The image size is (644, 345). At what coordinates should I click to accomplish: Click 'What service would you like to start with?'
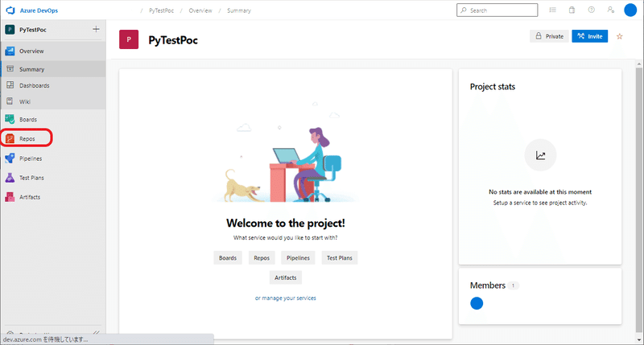click(x=286, y=238)
